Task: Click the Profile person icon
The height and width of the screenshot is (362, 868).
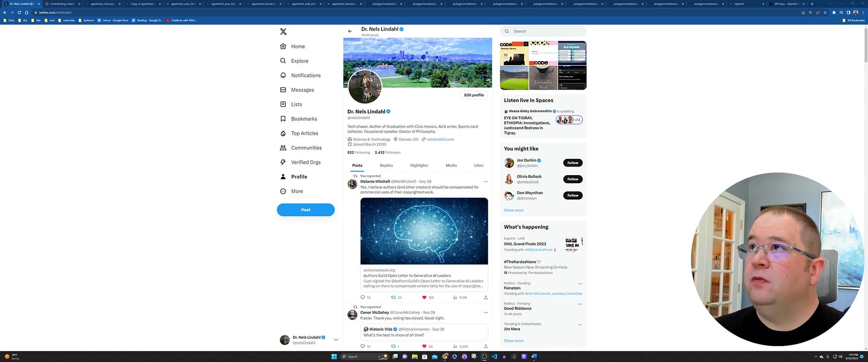Action: (283, 177)
